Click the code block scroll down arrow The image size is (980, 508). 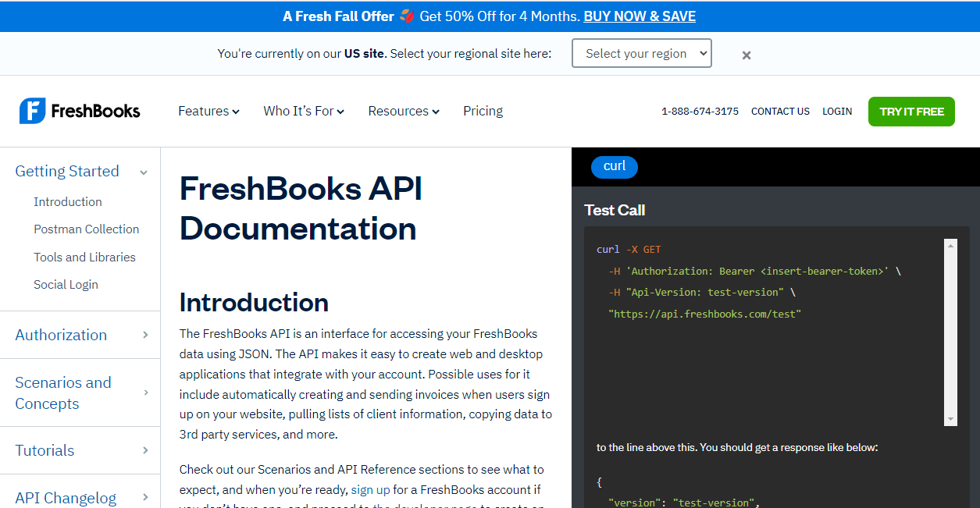point(950,419)
